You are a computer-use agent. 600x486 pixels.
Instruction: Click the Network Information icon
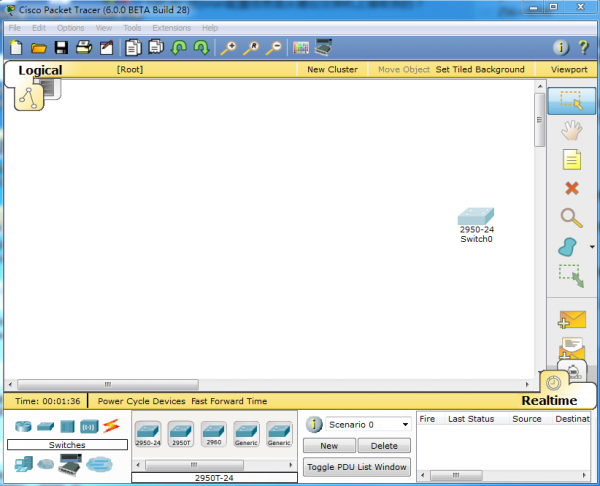[561, 47]
